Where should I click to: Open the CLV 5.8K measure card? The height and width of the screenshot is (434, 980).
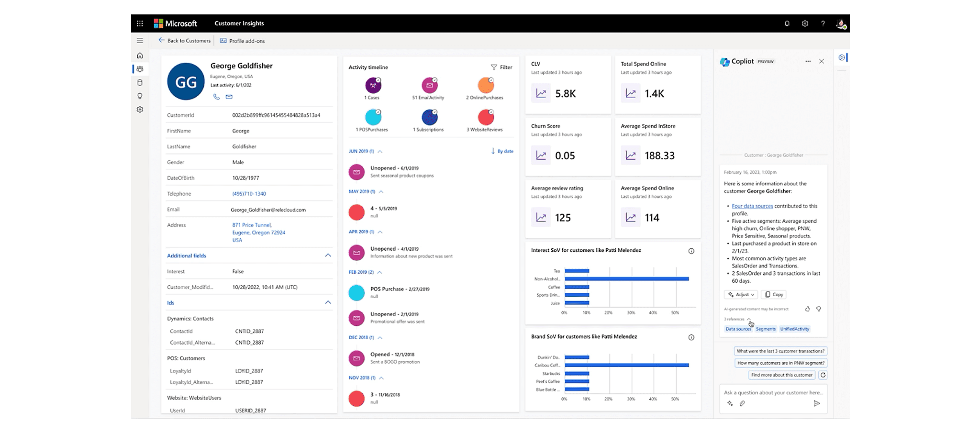[568, 85]
